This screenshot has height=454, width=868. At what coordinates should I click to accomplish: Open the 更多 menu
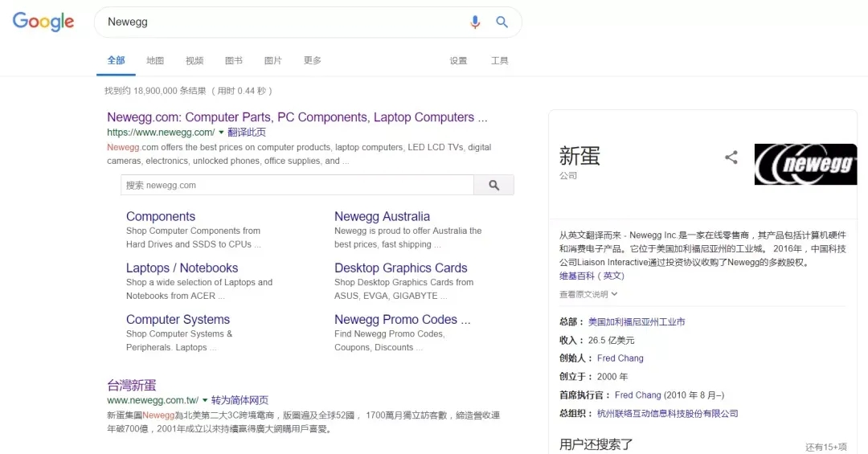312,60
